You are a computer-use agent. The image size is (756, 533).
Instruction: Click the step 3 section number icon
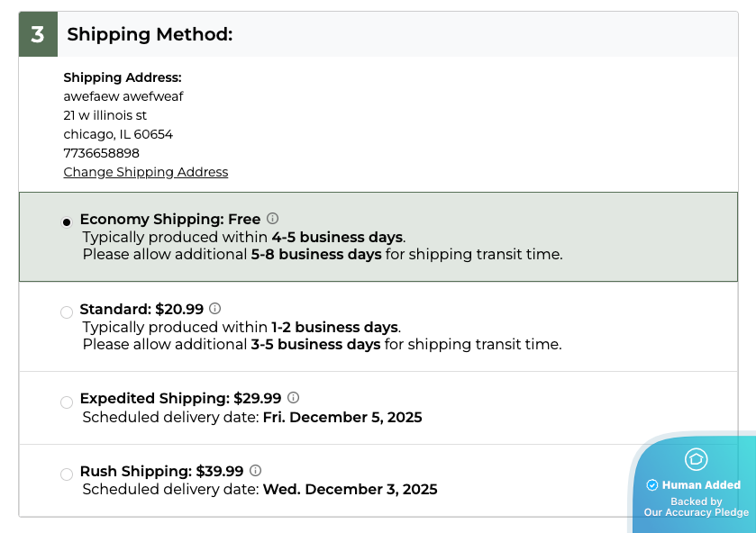[38, 33]
